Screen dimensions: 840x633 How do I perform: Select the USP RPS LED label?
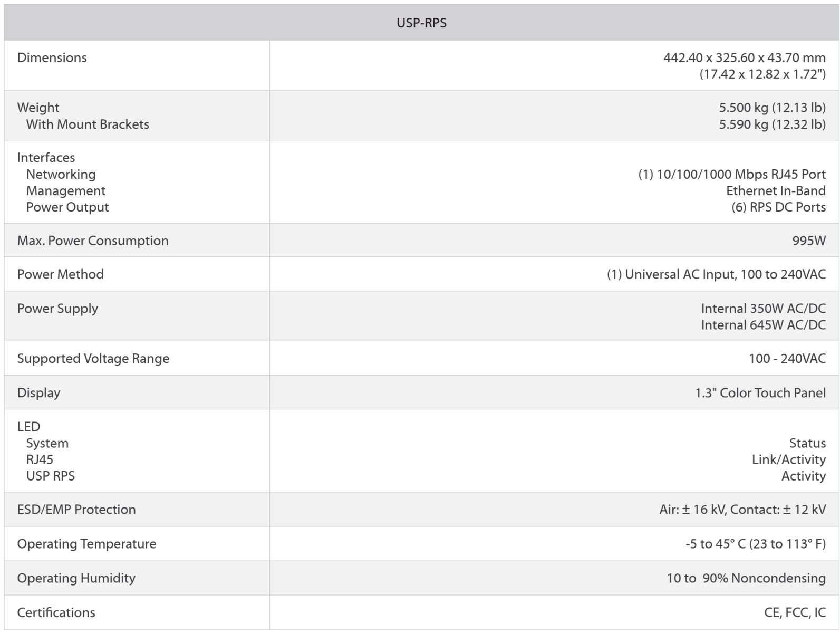click(51, 476)
